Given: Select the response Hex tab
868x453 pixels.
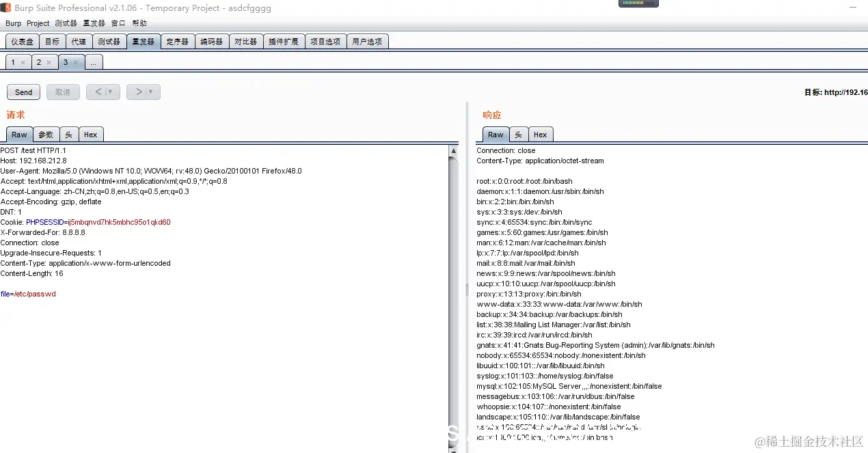Looking at the screenshot, I should (540, 135).
